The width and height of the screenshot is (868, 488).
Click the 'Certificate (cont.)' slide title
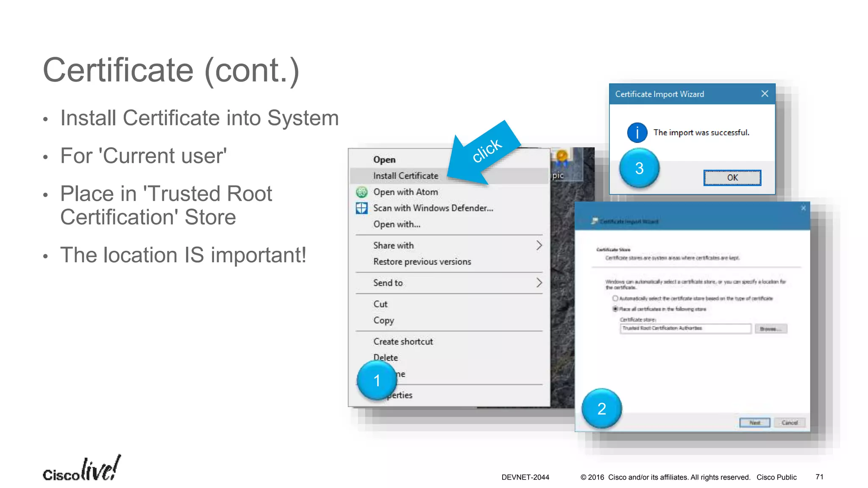171,70
